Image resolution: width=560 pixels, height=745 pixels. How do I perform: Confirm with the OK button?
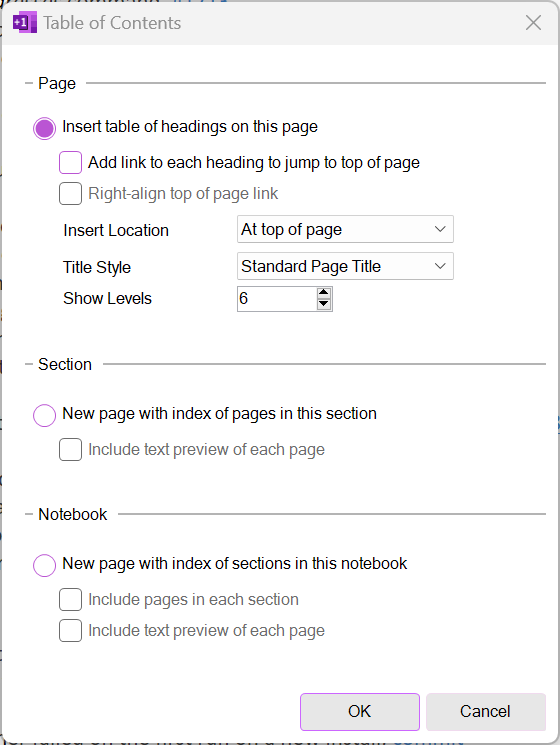(x=360, y=712)
